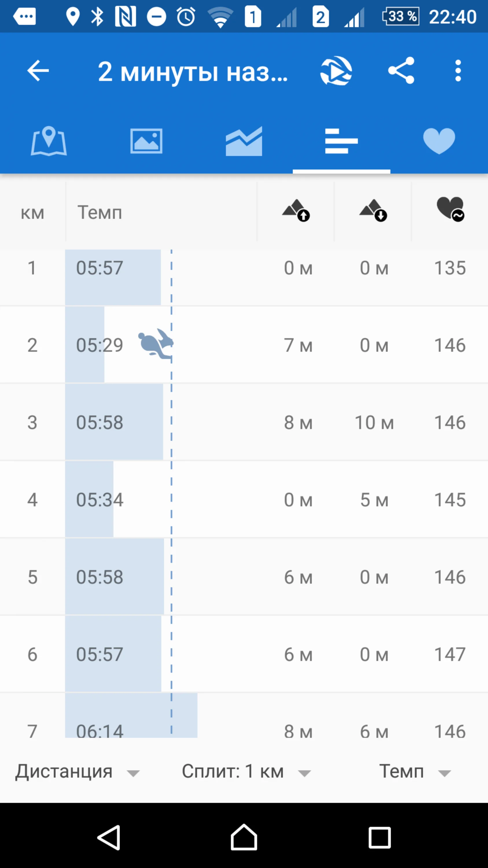Tap the elevation loss column icon
This screenshot has width=488, height=868.
click(373, 211)
